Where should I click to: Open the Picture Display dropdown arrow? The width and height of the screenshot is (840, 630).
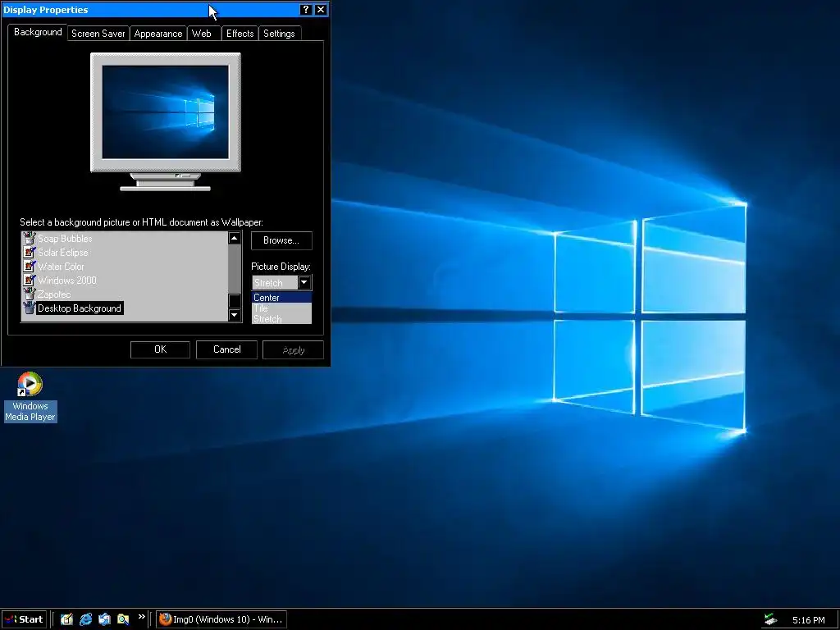coord(304,282)
